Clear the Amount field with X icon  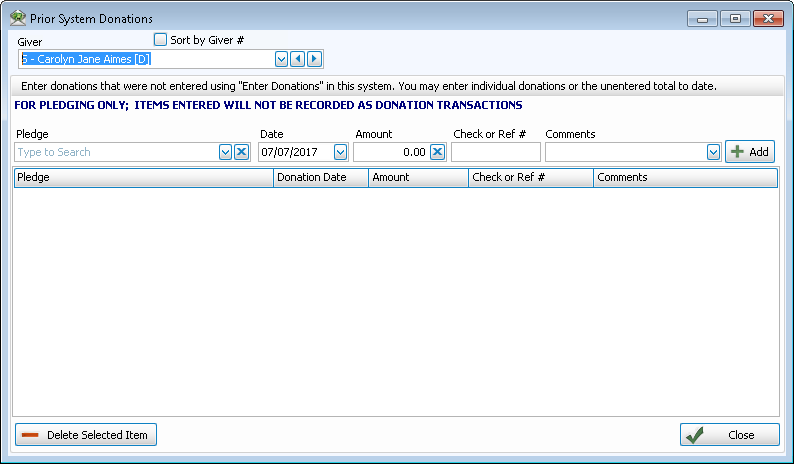[x=437, y=152]
